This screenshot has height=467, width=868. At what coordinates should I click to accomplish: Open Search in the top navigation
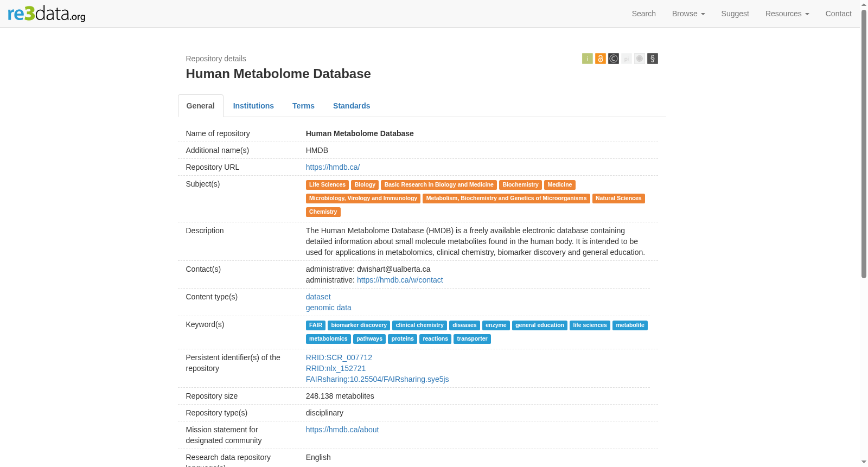[643, 14]
